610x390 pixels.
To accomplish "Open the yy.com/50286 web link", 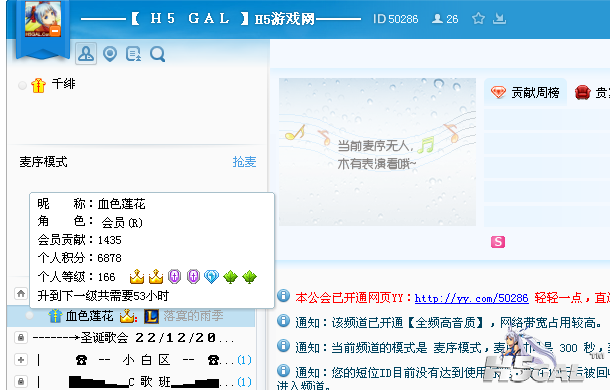I will pos(472,298).
